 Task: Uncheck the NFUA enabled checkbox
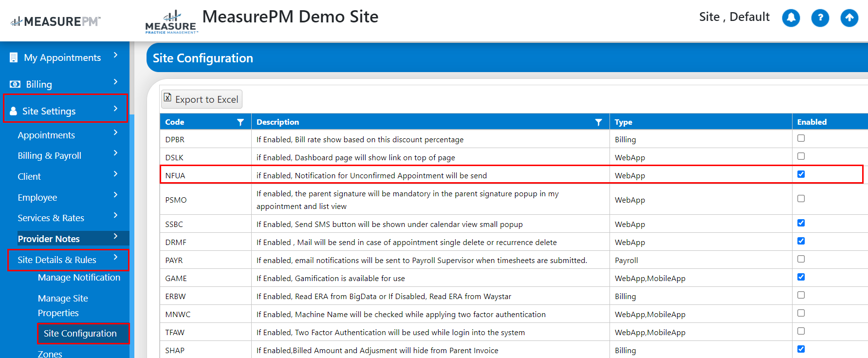pyautogui.click(x=801, y=174)
